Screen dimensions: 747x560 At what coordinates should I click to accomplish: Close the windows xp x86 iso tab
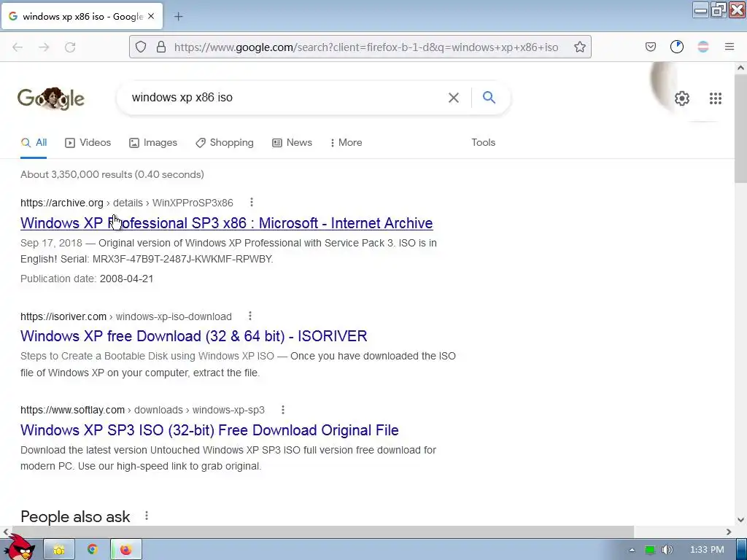pos(151,16)
